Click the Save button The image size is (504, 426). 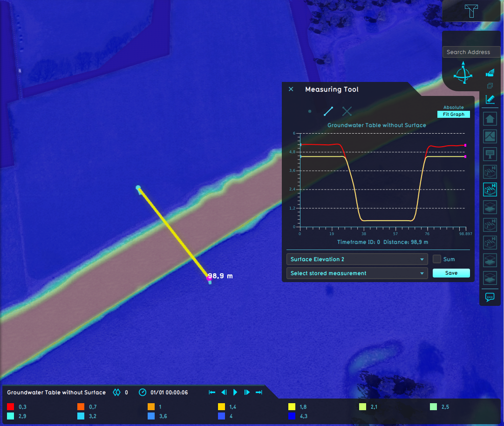[451, 273]
